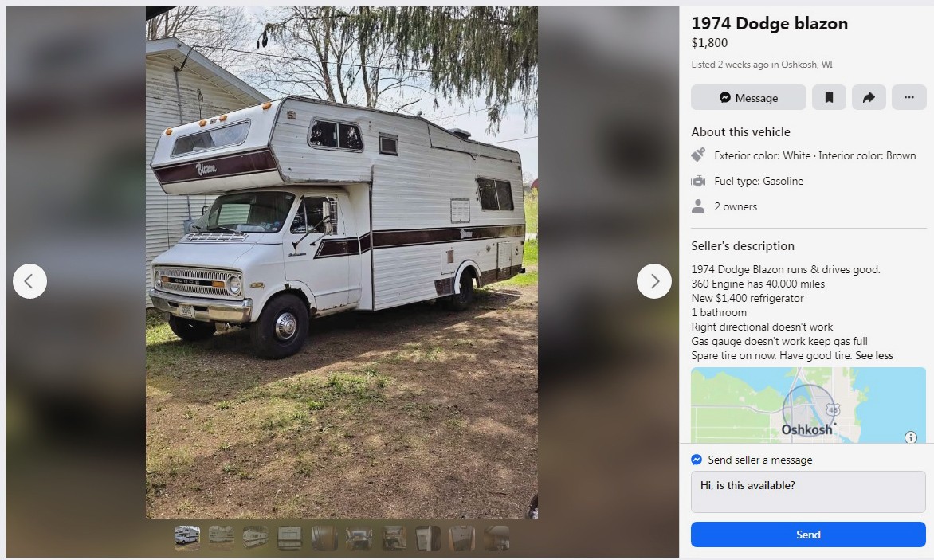Select the third photo thumbnail
934x560 pixels.
(256, 538)
